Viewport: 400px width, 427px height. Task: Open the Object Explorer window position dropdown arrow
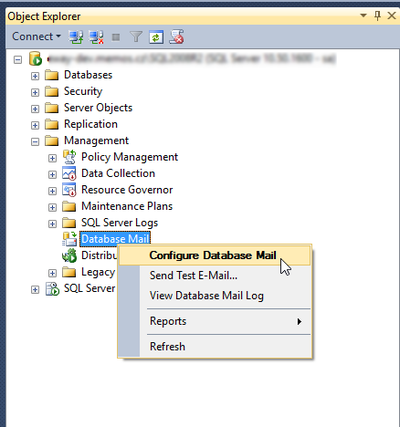[363, 16]
